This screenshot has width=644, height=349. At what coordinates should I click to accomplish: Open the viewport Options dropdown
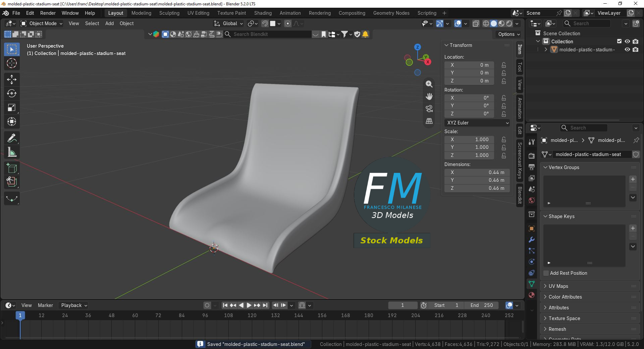(508, 34)
